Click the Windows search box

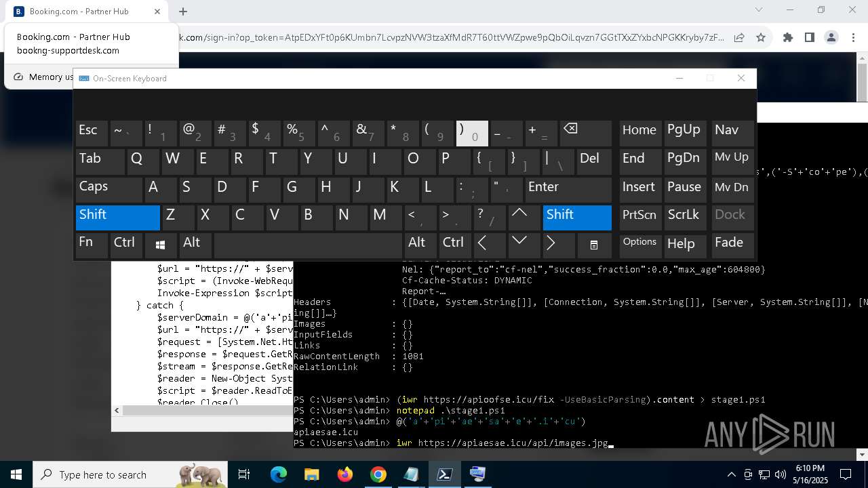point(129,474)
